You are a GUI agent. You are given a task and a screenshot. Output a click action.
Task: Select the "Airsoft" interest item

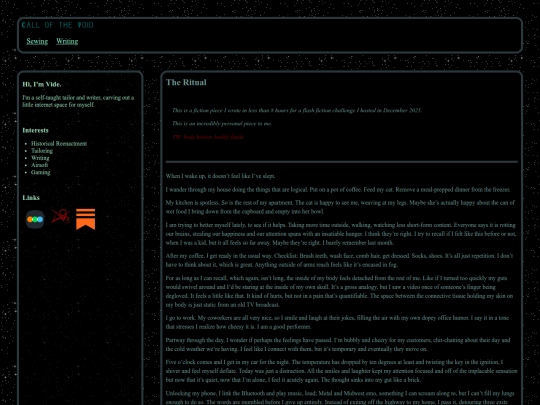coord(40,165)
